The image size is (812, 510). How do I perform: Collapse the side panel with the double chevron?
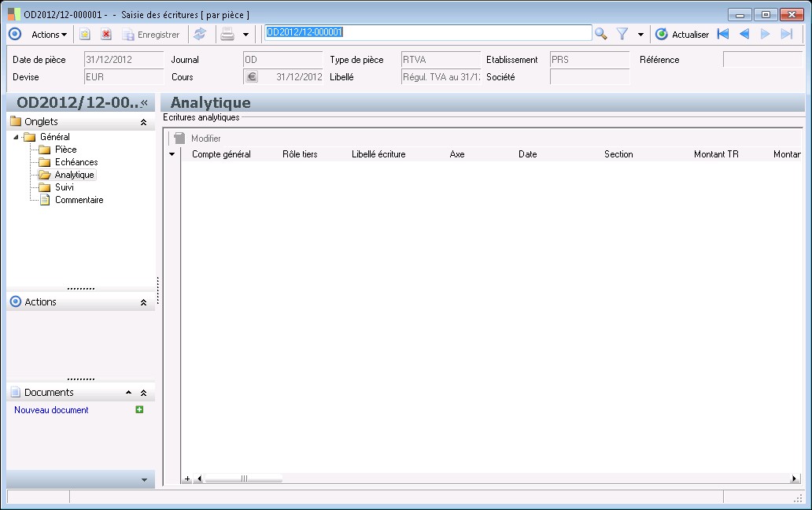coord(145,102)
